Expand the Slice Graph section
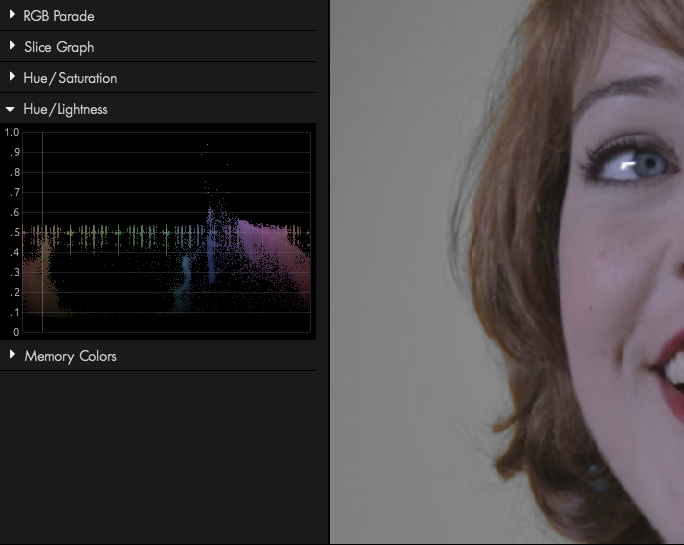Screen dimensions: 684x545 [x=12, y=46]
